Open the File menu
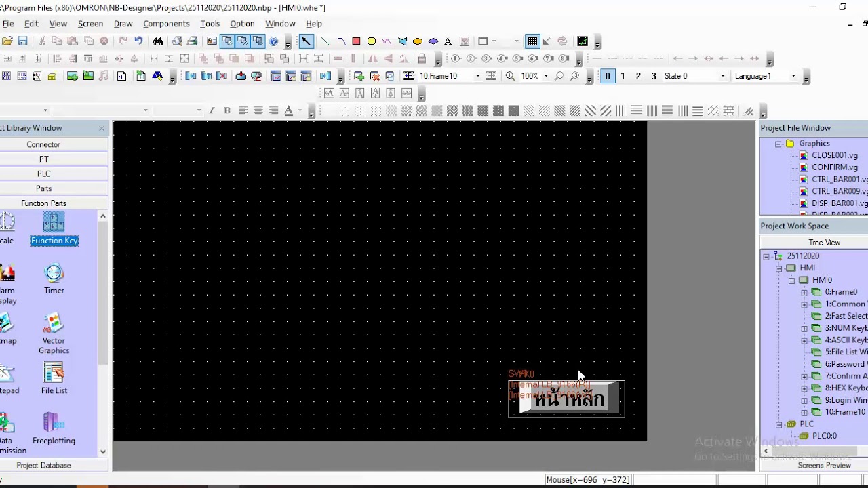868x488 pixels. pos(8,24)
